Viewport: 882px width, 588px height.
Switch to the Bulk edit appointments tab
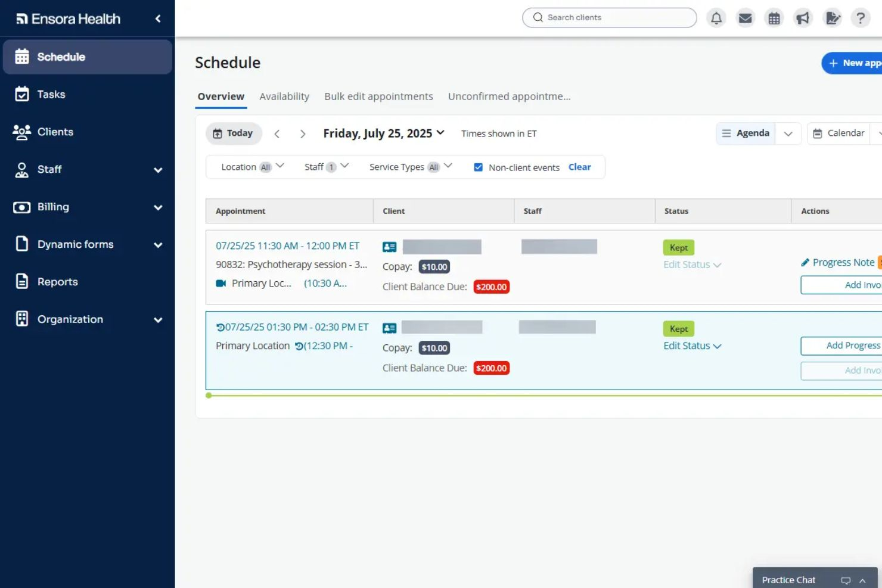[378, 97]
